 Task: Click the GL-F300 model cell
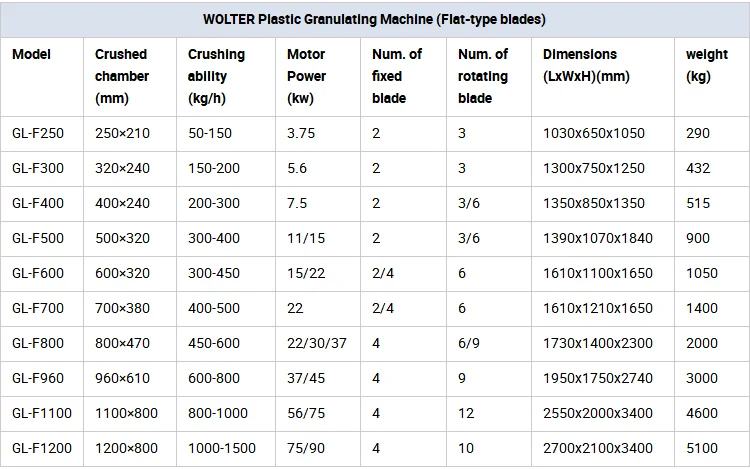pyautogui.click(x=38, y=169)
